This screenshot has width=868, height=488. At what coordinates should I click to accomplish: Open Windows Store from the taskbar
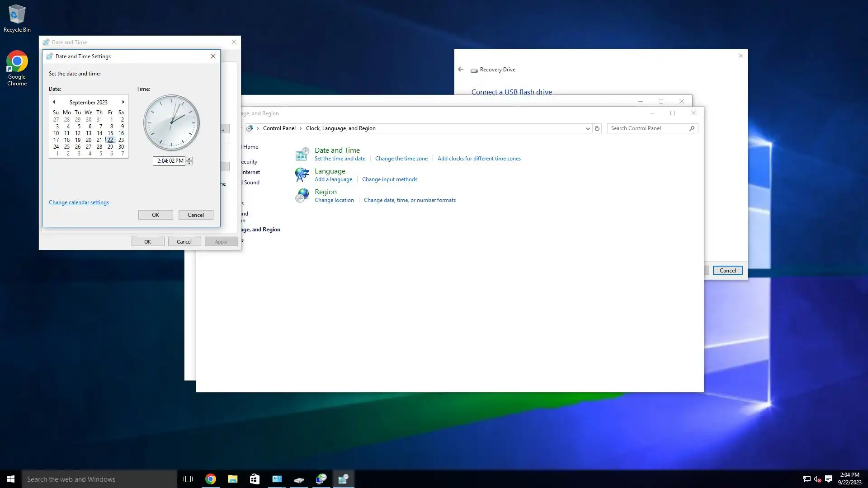255,479
